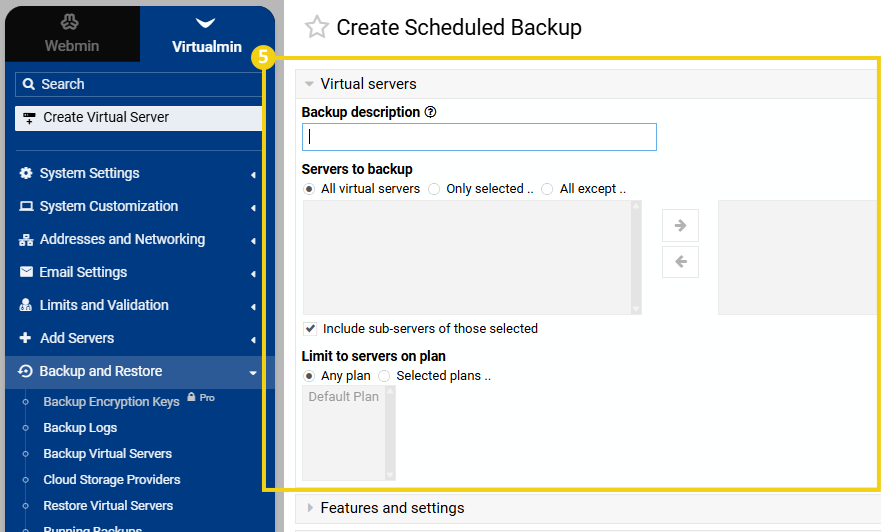Viewport: 881px width, 532px height.
Task: Select the All except radio option
Action: [547, 189]
